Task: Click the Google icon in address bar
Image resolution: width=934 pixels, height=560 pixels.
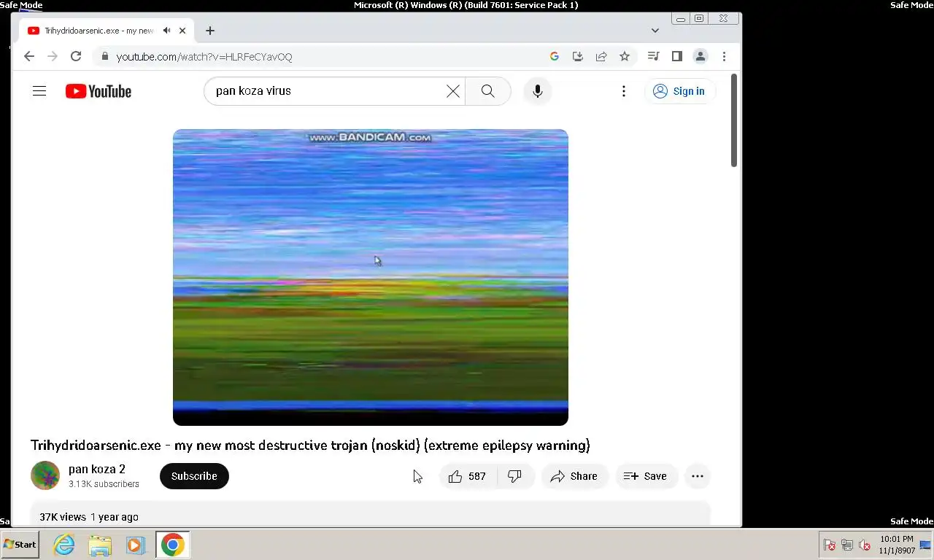Action: 555,56
